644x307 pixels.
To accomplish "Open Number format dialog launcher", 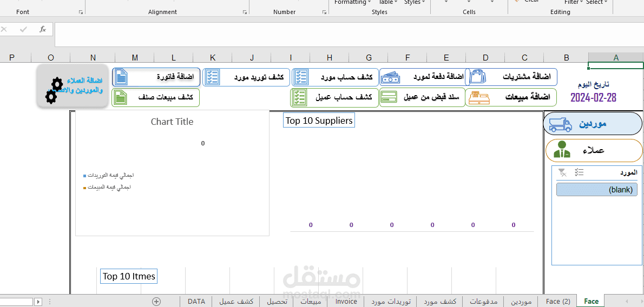I will [x=324, y=12].
